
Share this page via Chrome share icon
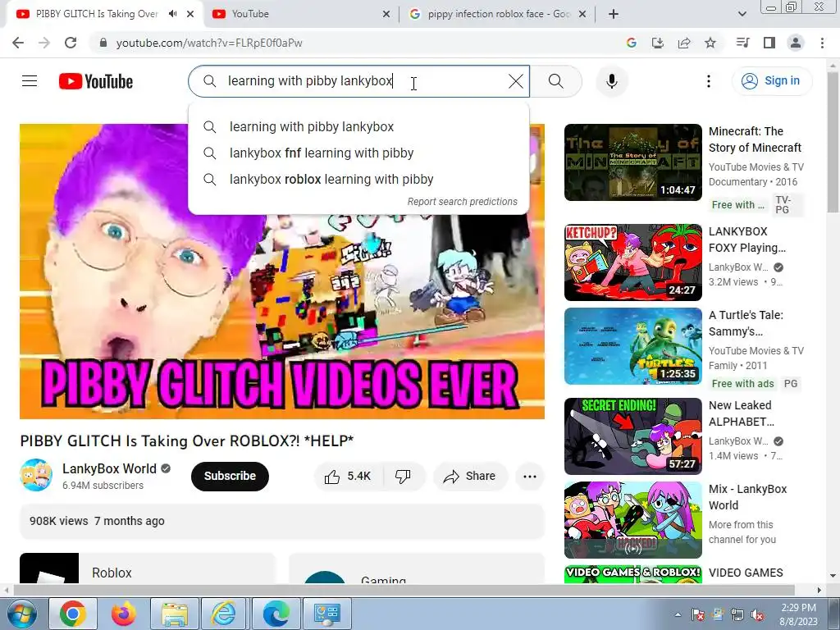[x=684, y=43]
